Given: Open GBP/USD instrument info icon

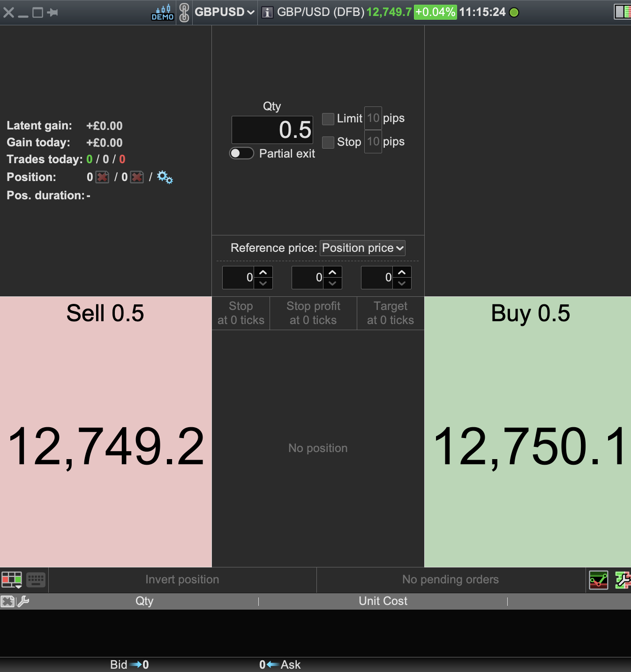Looking at the screenshot, I should click(x=267, y=13).
